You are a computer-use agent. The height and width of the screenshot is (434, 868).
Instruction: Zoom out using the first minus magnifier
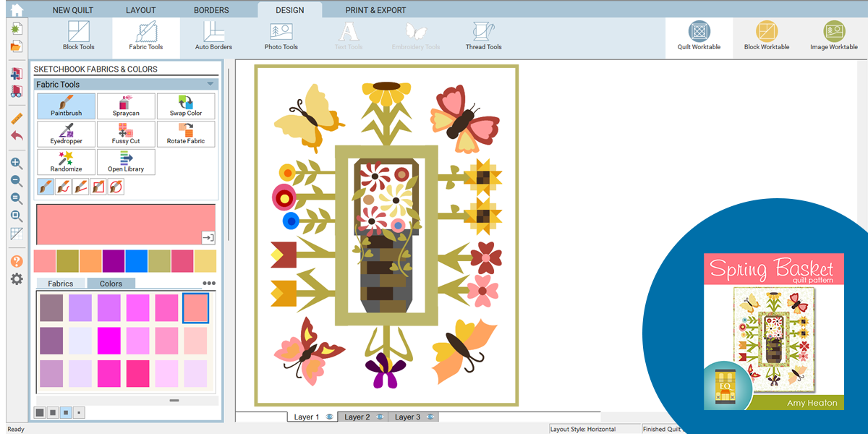coord(16,181)
